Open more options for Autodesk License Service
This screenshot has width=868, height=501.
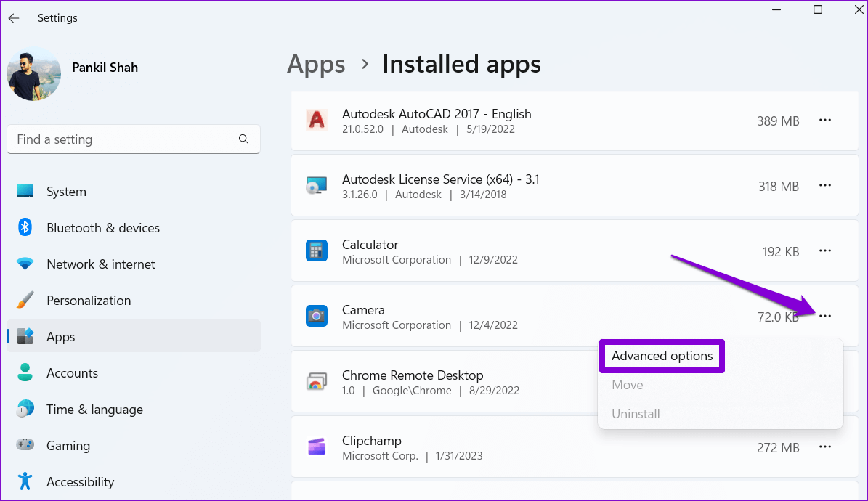825,185
